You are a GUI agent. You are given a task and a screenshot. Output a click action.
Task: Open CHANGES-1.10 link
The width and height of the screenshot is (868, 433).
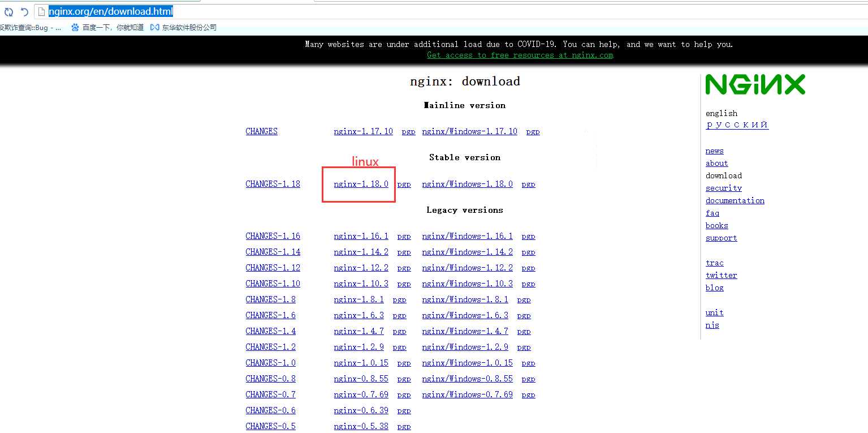[x=273, y=284]
